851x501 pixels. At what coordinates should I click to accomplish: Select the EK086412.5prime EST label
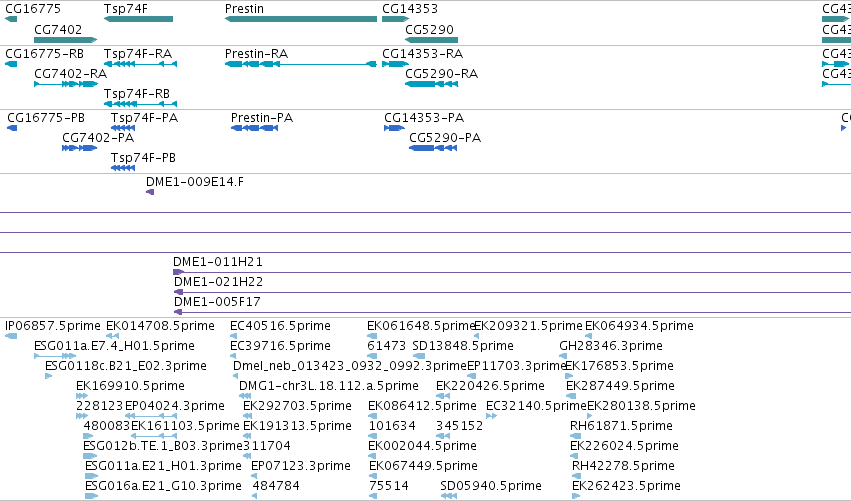point(422,406)
